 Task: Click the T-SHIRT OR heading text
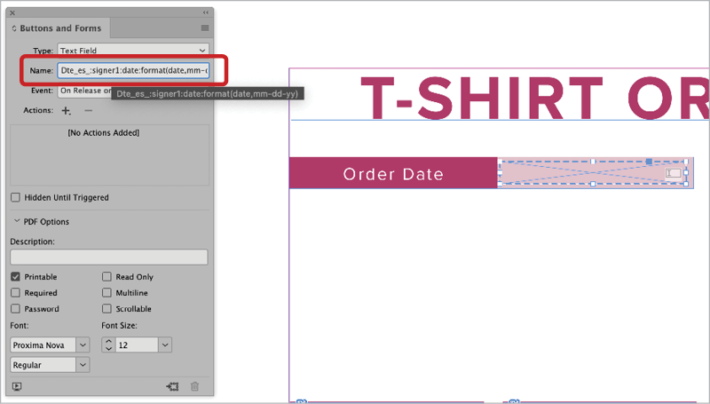(x=534, y=97)
